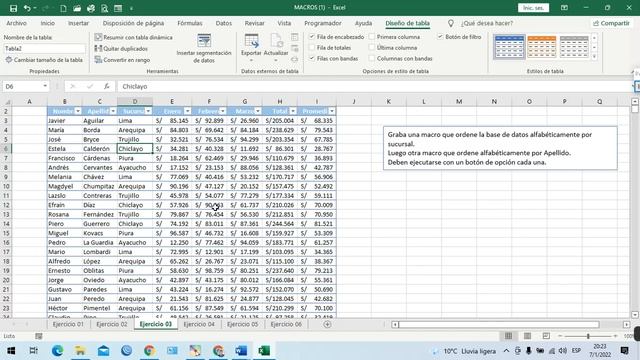Enable the Fila de totales checkbox
Viewport: 640px width, 360px height.
[x=312, y=48]
